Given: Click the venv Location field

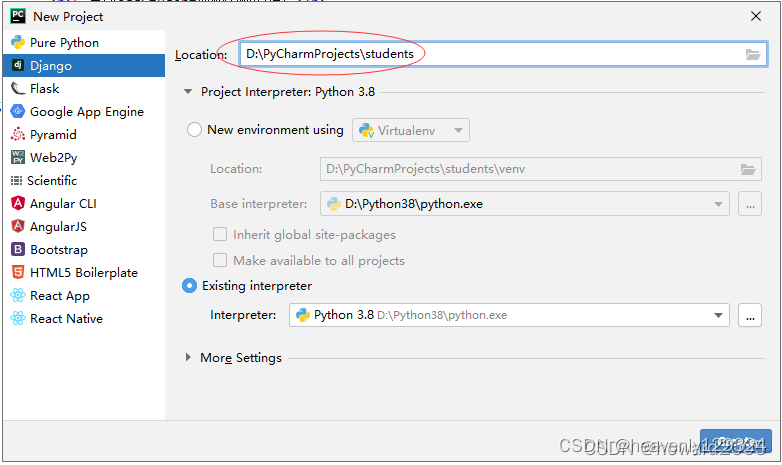Looking at the screenshot, I should tap(541, 169).
